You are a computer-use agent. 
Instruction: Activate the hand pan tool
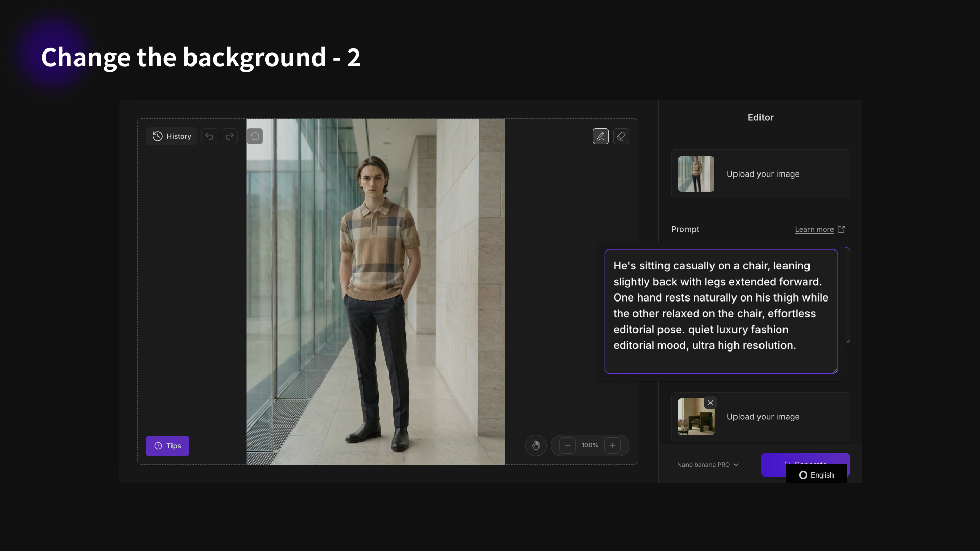coord(536,445)
